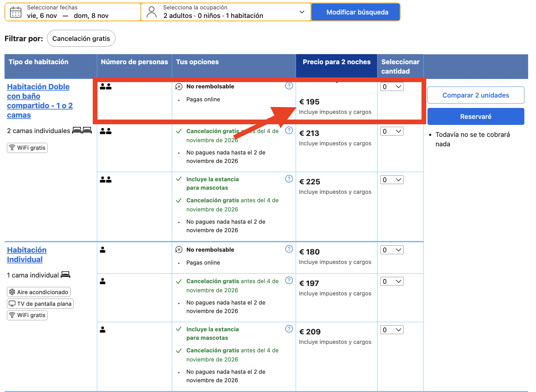The height and width of the screenshot is (392, 536).
Task: Click the WiFi icon under Habitación Doble
Action: (12, 148)
